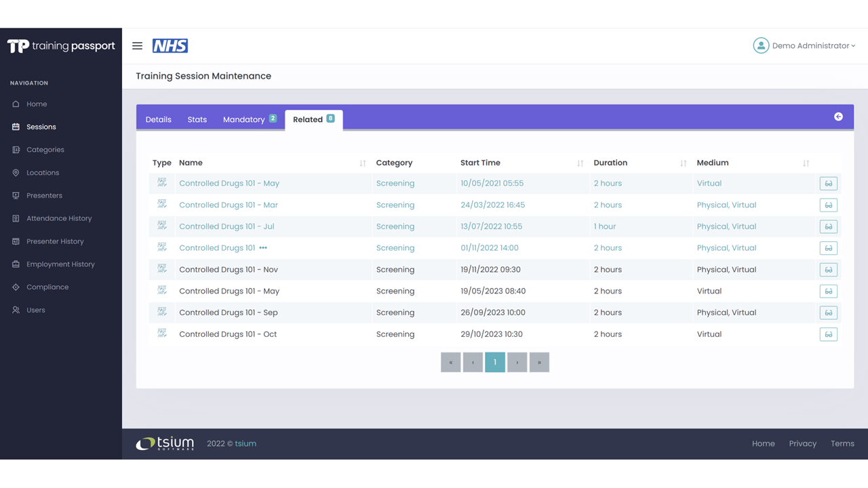The image size is (868, 488).
Task: Click type icon of Controlled Drugs 101 - Nov
Action: click(162, 268)
